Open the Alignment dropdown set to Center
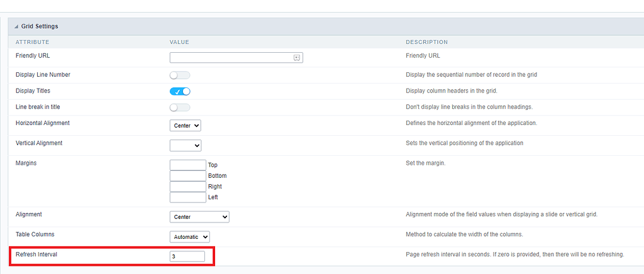 199,217
